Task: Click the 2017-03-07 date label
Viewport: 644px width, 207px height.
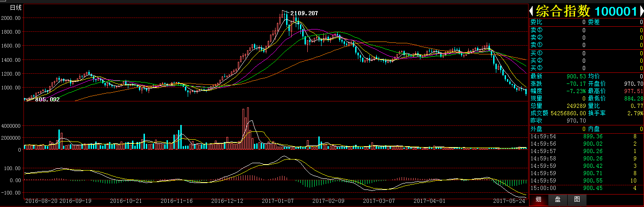Action: tap(379, 201)
